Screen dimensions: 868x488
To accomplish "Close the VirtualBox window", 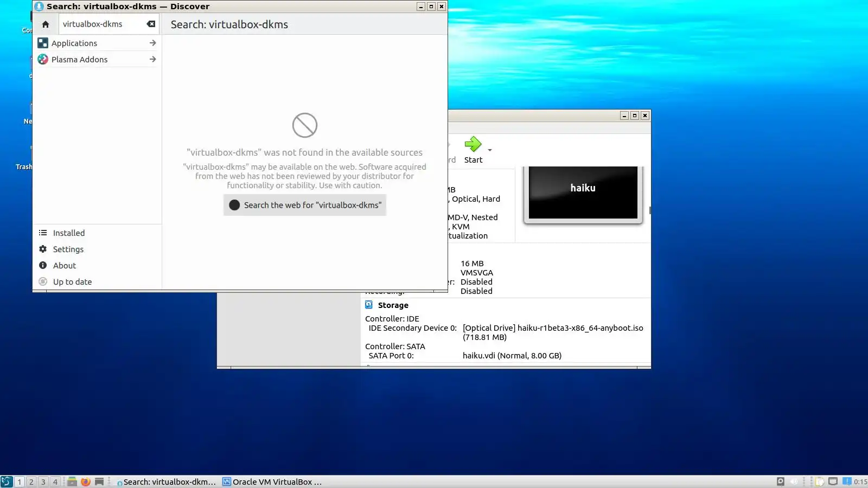I will point(645,115).
